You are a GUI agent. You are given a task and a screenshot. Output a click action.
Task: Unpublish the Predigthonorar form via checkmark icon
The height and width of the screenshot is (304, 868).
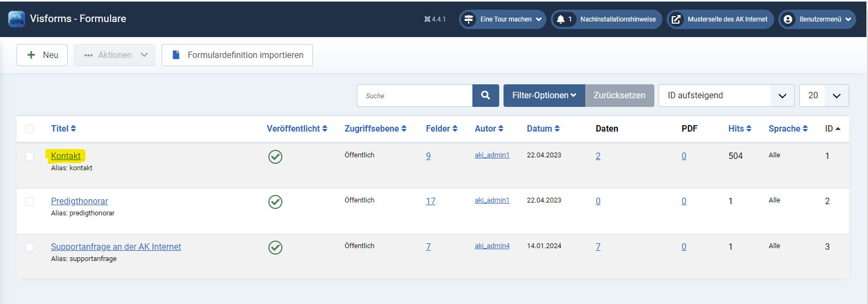[x=275, y=201]
